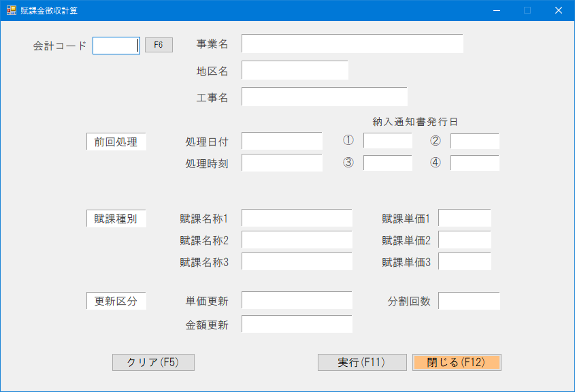Focus the 分割回数 input field

coord(468,300)
